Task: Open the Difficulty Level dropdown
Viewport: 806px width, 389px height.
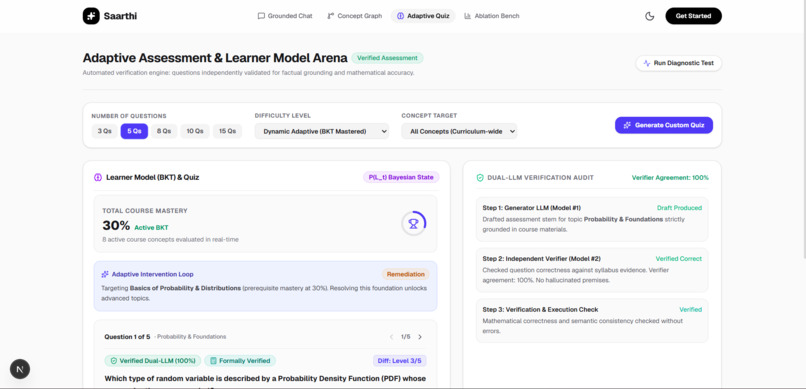Action: pyautogui.click(x=322, y=131)
